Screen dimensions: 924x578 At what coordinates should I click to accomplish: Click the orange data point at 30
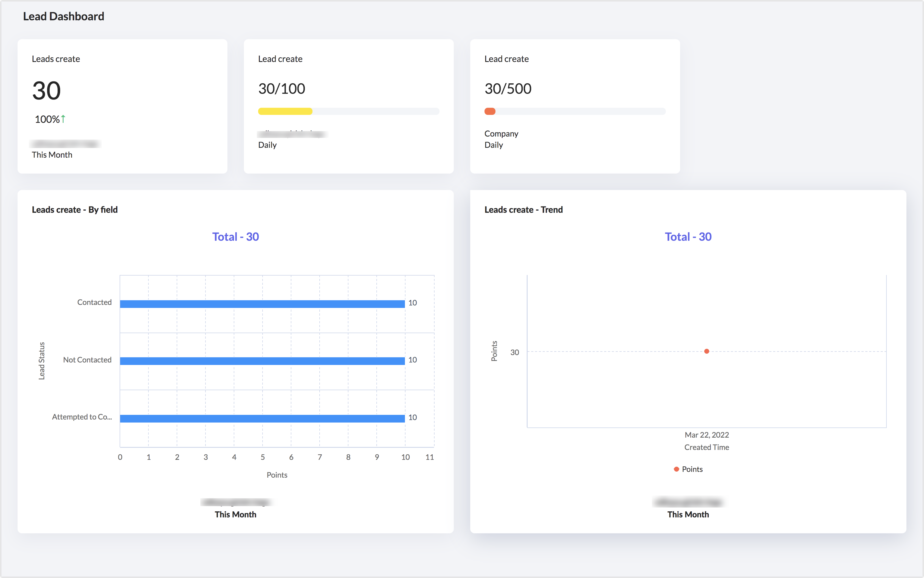tap(706, 351)
